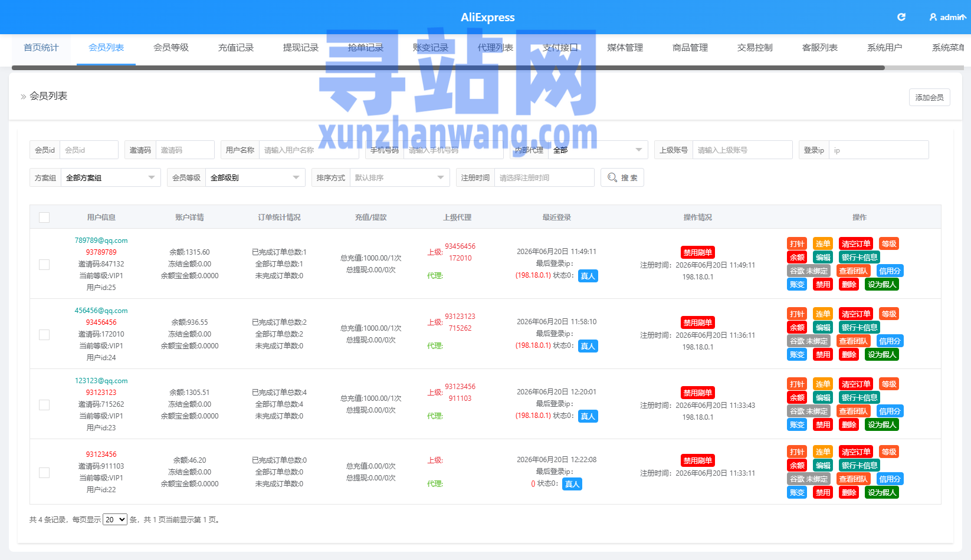Open the admin user menu
971x560 pixels.
[x=947, y=17]
